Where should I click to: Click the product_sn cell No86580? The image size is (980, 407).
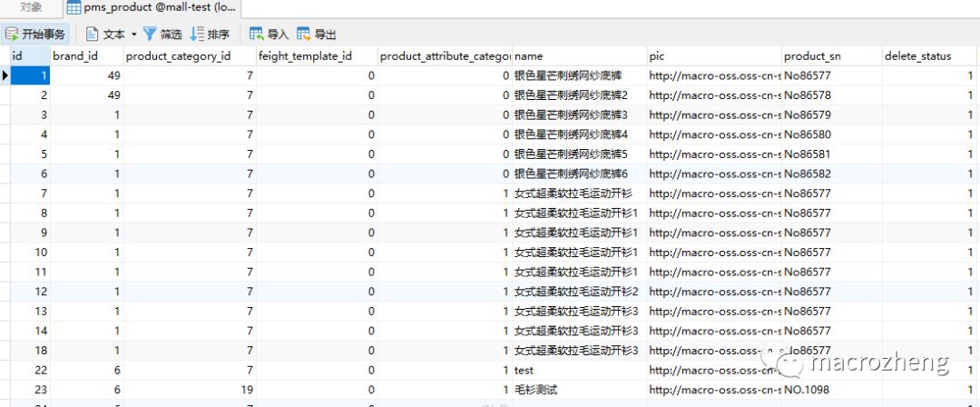tap(832, 134)
